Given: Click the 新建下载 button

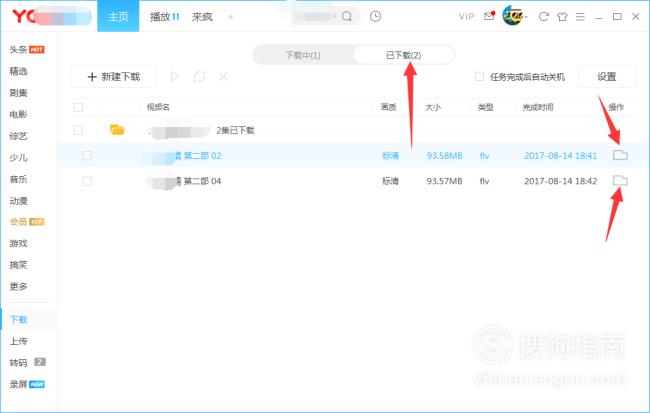Looking at the screenshot, I should pyautogui.click(x=114, y=76).
